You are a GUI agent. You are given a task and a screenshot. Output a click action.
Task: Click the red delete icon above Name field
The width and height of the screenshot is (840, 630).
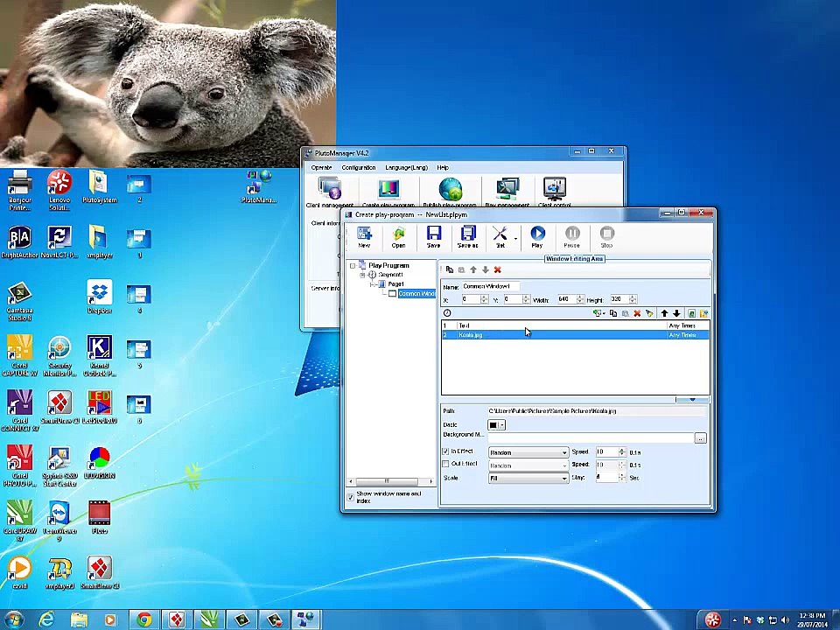point(497,269)
